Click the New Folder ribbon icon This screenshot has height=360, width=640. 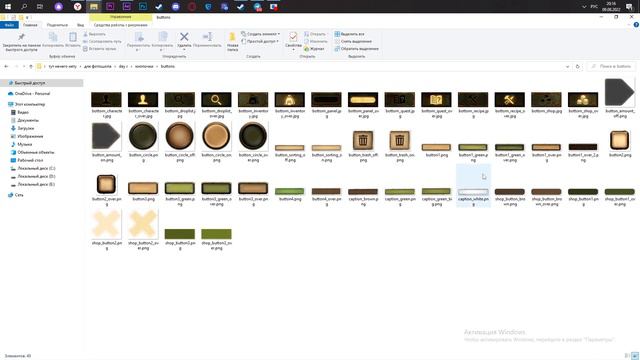pos(232,37)
